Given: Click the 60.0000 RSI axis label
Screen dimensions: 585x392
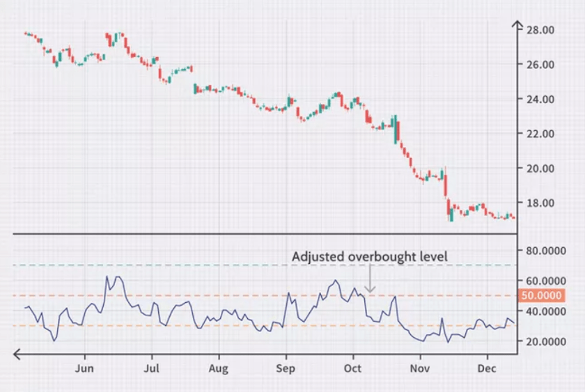Looking at the screenshot, I should 546,281.
